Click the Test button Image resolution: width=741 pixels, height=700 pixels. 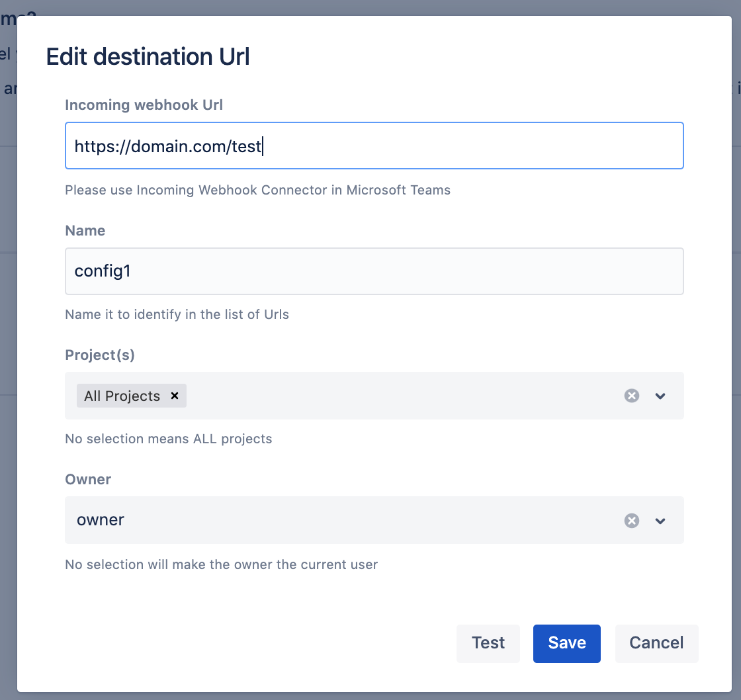488,643
